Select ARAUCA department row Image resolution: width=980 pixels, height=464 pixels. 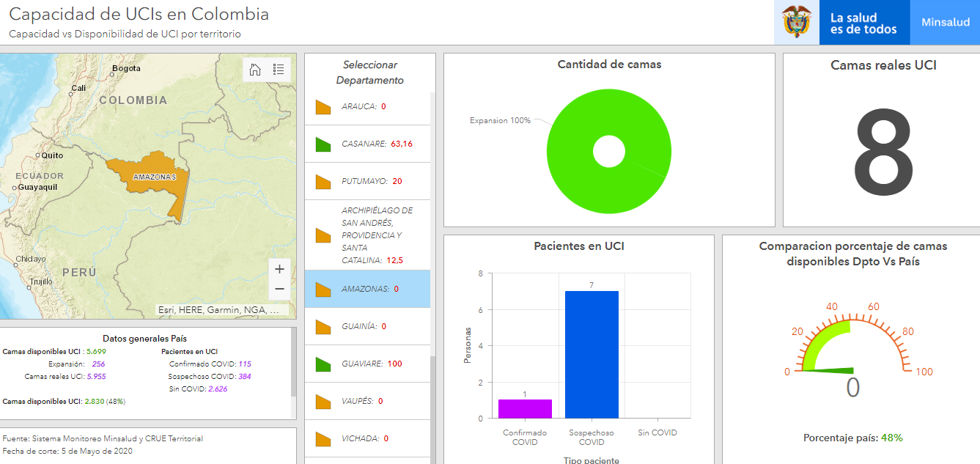pyautogui.click(x=367, y=106)
